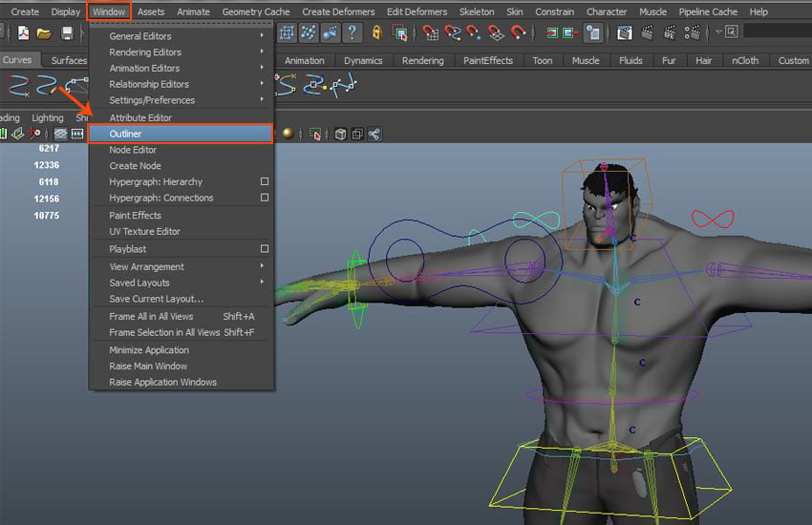Click the render current frame clapperboard icon
The image size is (812, 525).
coord(648,32)
